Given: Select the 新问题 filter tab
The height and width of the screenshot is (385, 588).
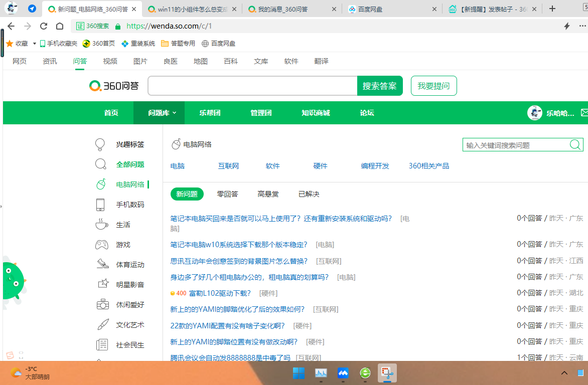Looking at the screenshot, I should (187, 194).
